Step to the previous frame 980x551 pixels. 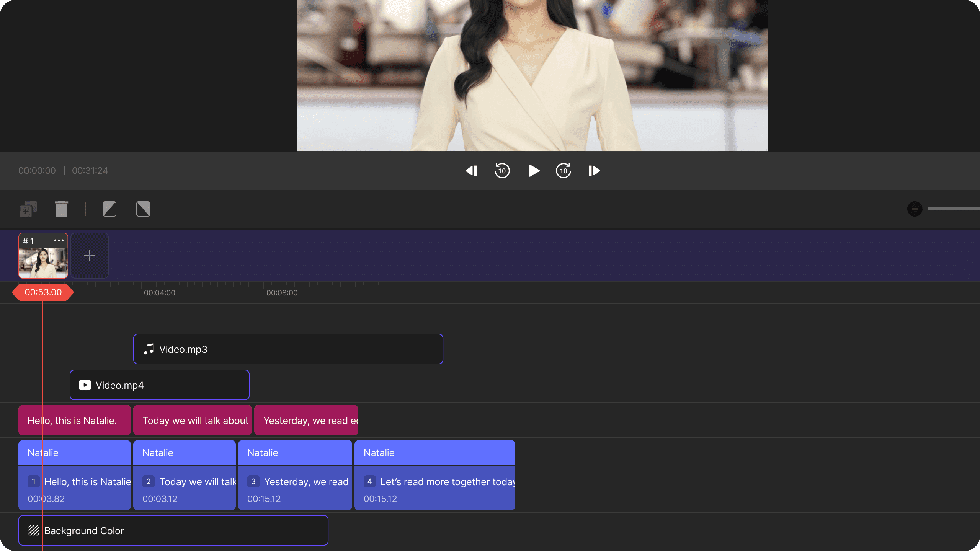pyautogui.click(x=471, y=171)
